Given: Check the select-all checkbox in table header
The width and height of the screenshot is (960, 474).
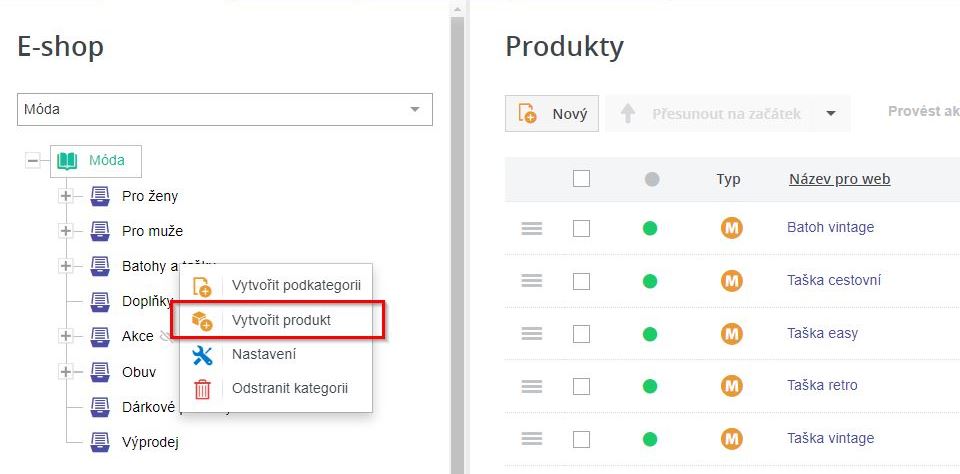Looking at the screenshot, I should [x=581, y=179].
